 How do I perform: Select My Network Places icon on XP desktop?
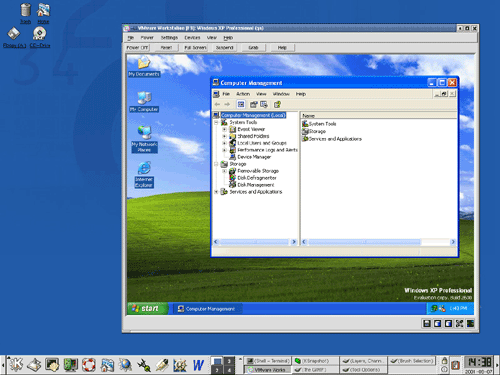point(144,139)
